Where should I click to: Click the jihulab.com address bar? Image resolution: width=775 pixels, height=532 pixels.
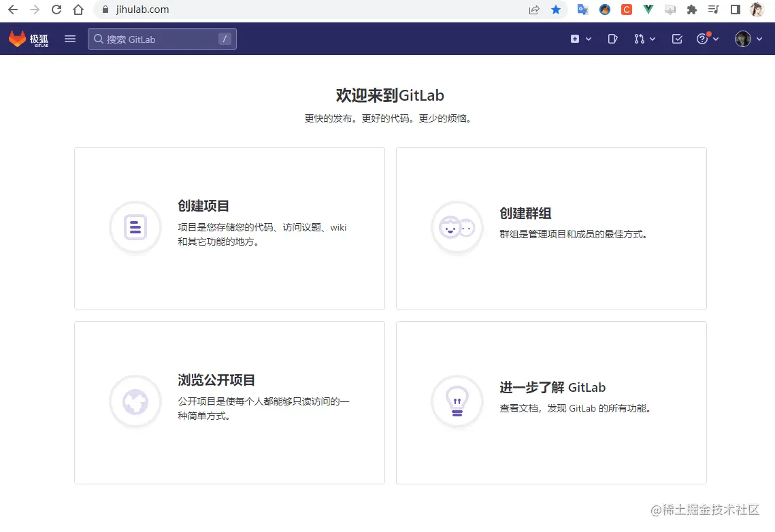click(331, 10)
